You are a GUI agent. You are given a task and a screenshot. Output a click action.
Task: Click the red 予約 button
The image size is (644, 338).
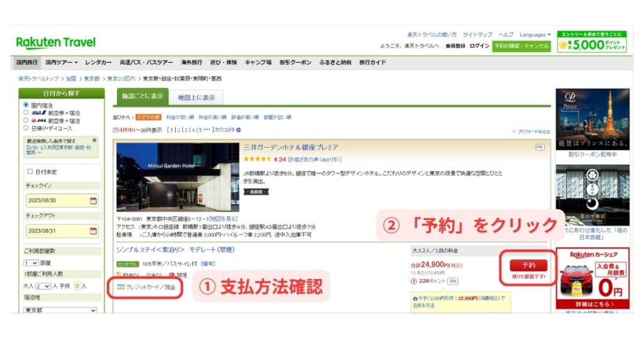(528, 265)
